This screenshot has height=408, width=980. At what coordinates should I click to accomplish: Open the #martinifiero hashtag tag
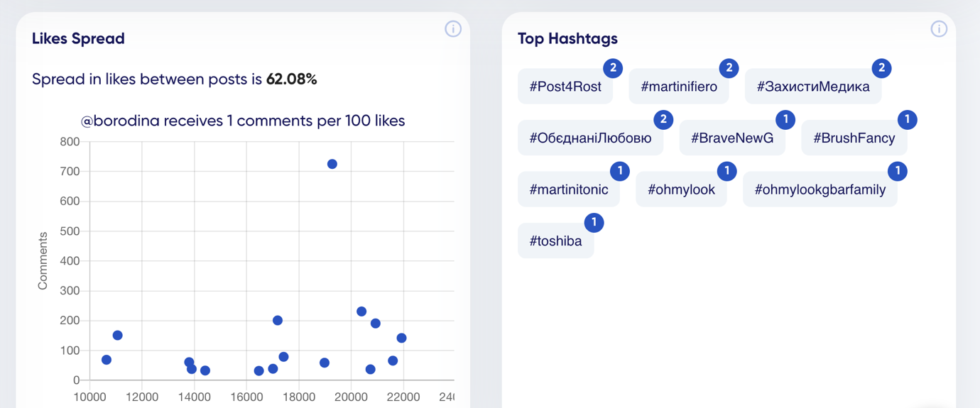[679, 87]
